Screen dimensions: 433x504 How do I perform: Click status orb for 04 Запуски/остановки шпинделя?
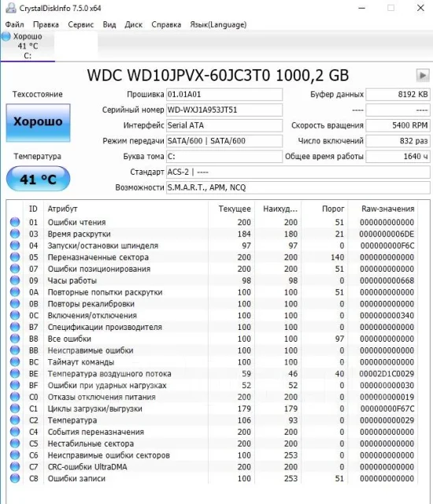click(x=15, y=246)
